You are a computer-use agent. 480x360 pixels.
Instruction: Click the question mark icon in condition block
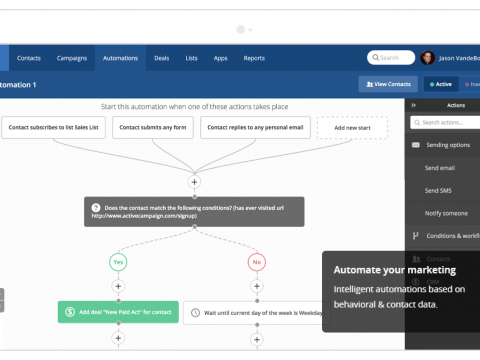96,208
